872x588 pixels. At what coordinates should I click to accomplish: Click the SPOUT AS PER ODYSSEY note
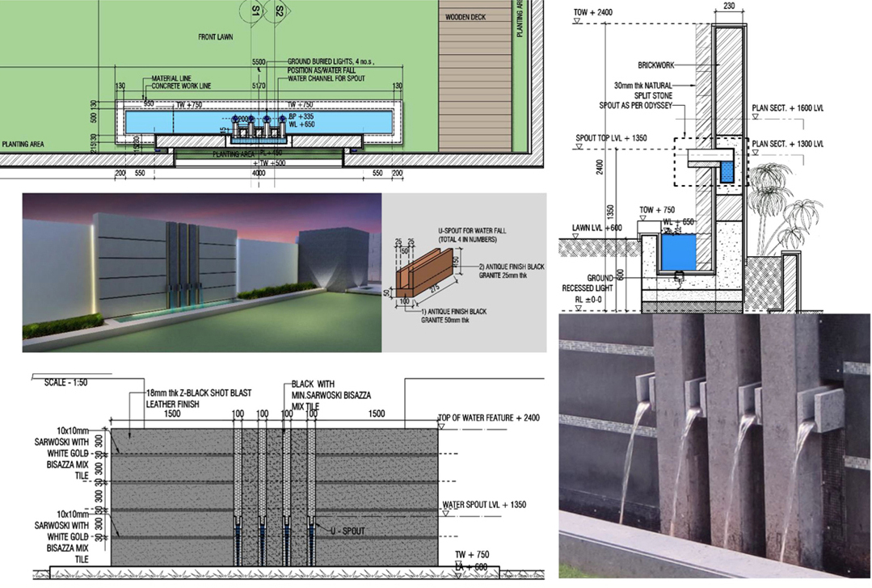pos(636,105)
